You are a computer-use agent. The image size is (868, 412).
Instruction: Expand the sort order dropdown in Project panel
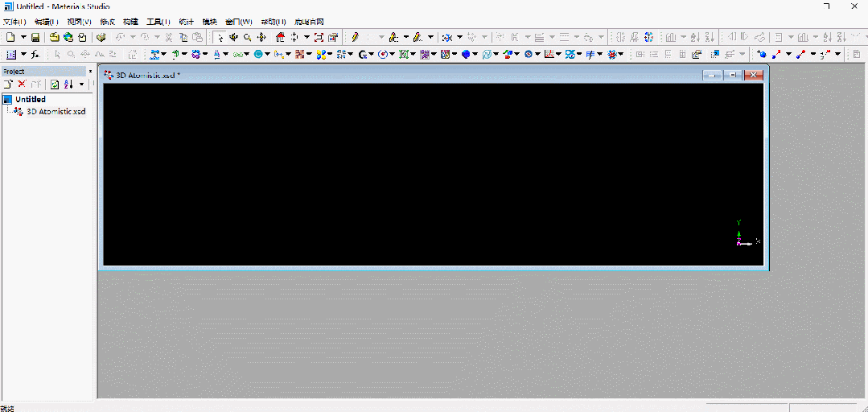point(81,84)
